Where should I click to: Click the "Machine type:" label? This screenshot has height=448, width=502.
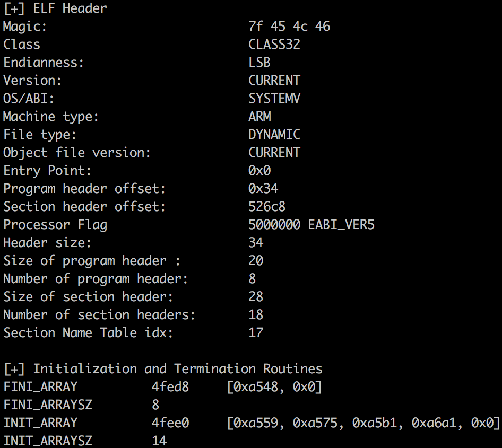pos(51,117)
